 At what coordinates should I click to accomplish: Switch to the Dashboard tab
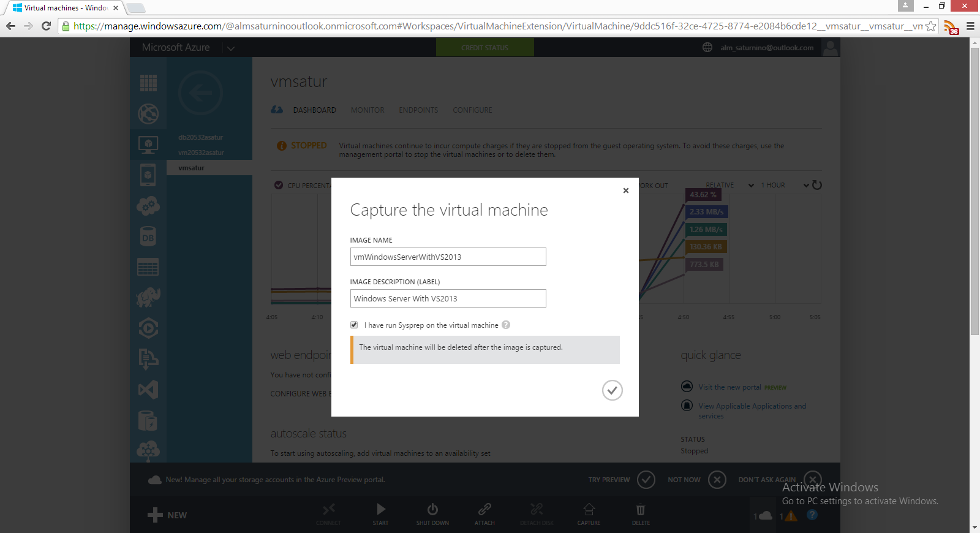(315, 110)
